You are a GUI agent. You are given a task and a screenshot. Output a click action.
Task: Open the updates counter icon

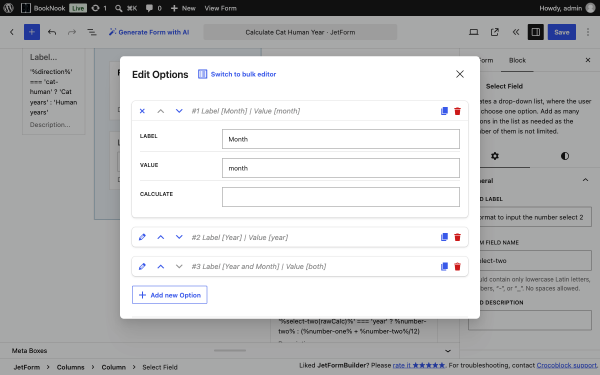pos(99,8)
